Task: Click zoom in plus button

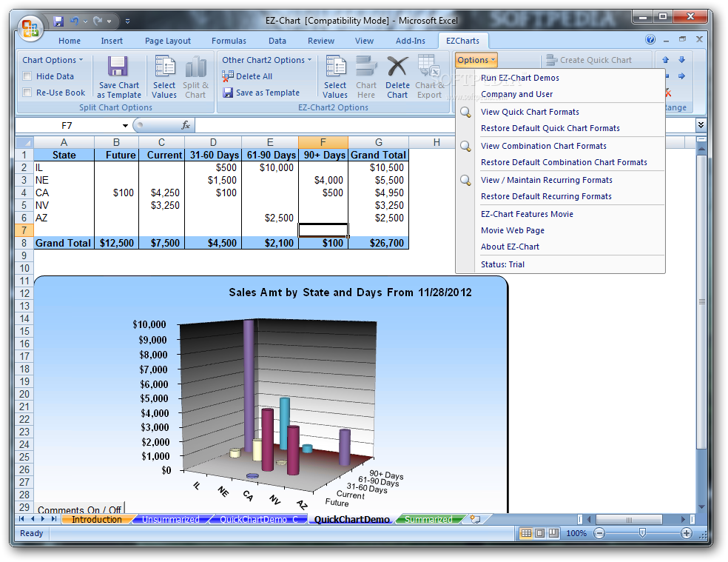Action: [x=687, y=533]
